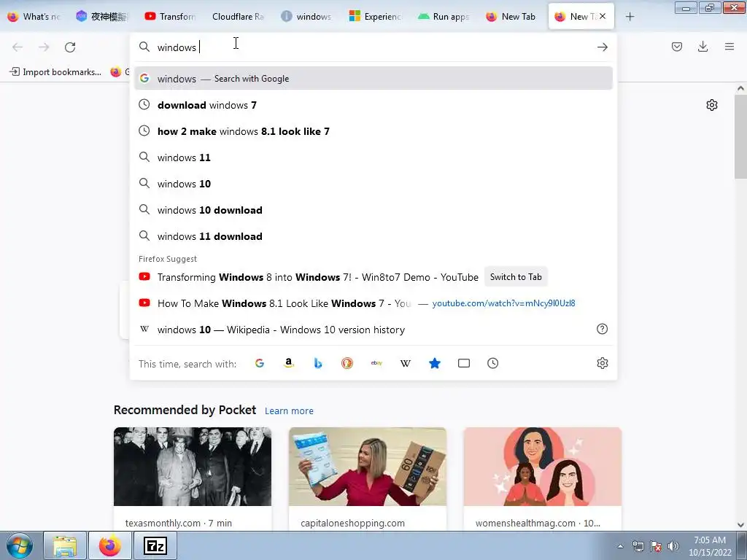Image resolution: width=747 pixels, height=560 pixels.
Task: Switch to the 夜神模擬 tab
Action: click(x=103, y=17)
